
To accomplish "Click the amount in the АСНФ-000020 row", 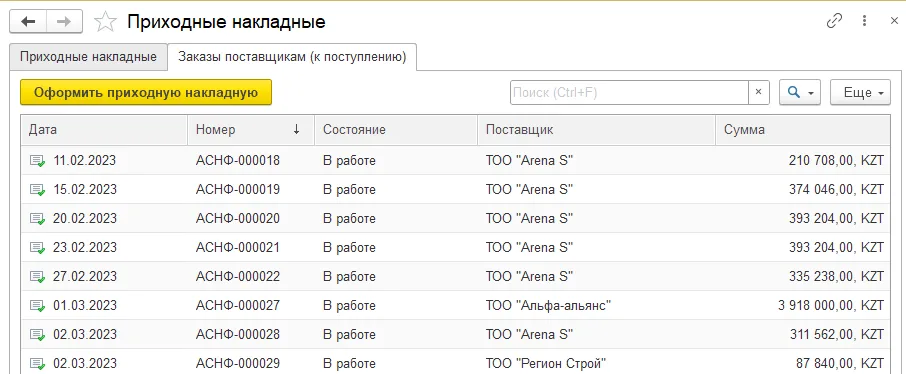I will coord(836,219).
